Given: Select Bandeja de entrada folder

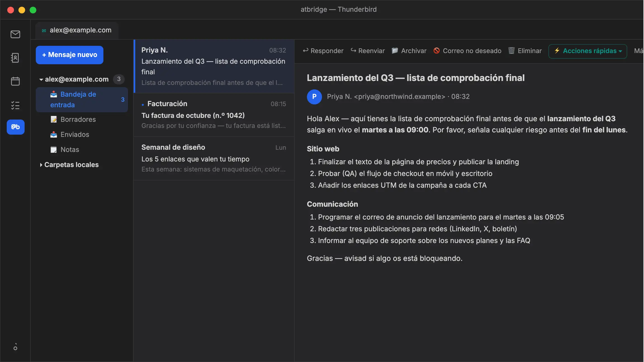Looking at the screenshot, I should coord(82,100).
